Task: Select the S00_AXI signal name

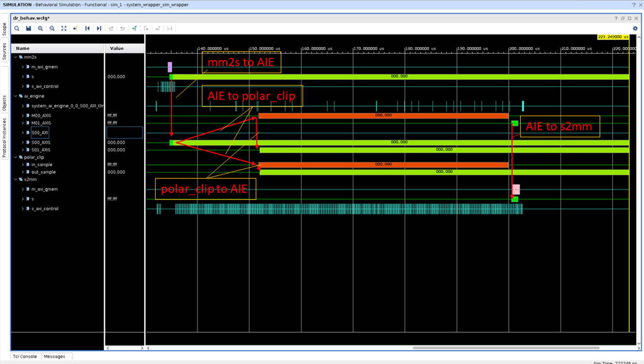Action: tap(39, 133)
